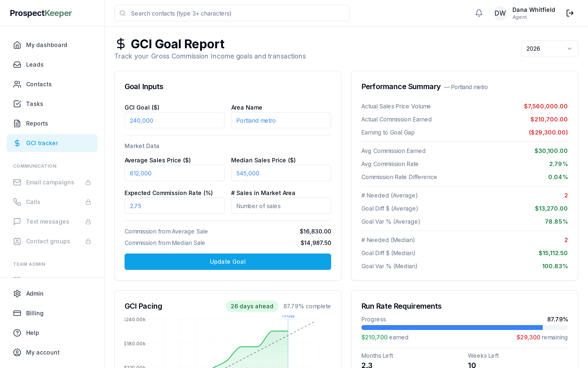Click the My account person icon
Screen dimensions: 588x368
17,352
